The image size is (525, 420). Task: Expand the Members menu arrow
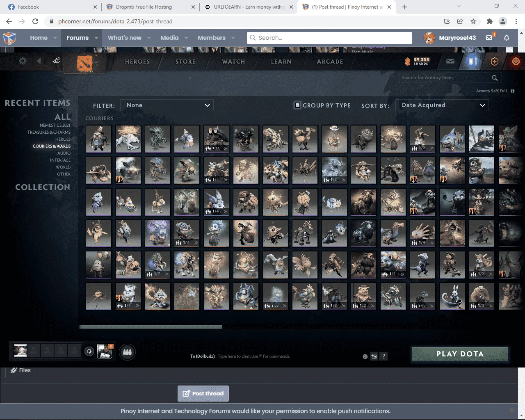coord(233,38)
